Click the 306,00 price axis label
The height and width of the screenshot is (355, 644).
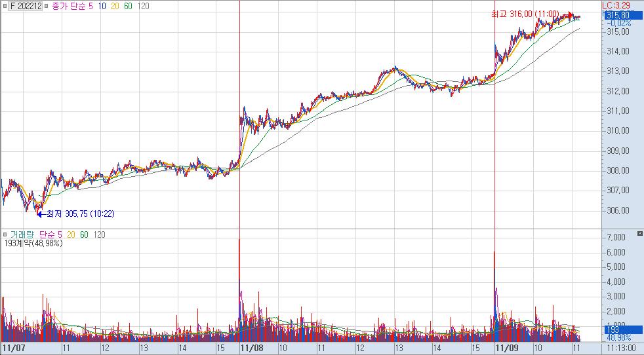click(618, 210)
